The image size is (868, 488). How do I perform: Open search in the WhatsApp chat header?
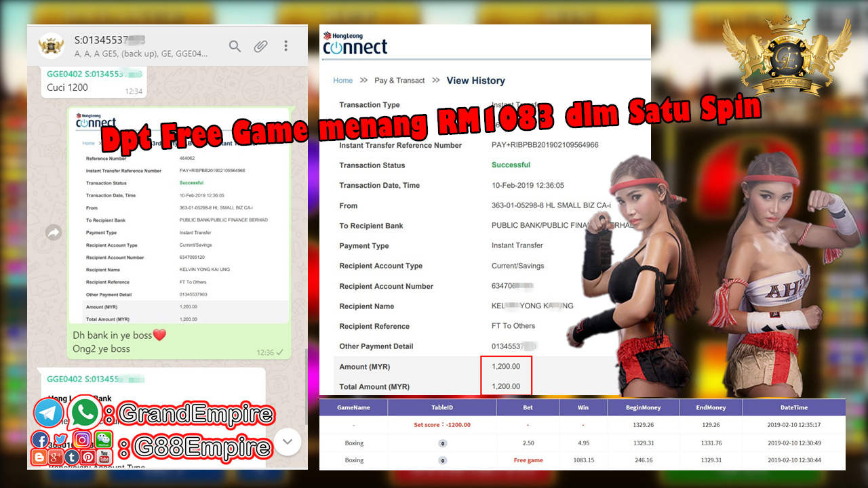[x=235, y=46]
